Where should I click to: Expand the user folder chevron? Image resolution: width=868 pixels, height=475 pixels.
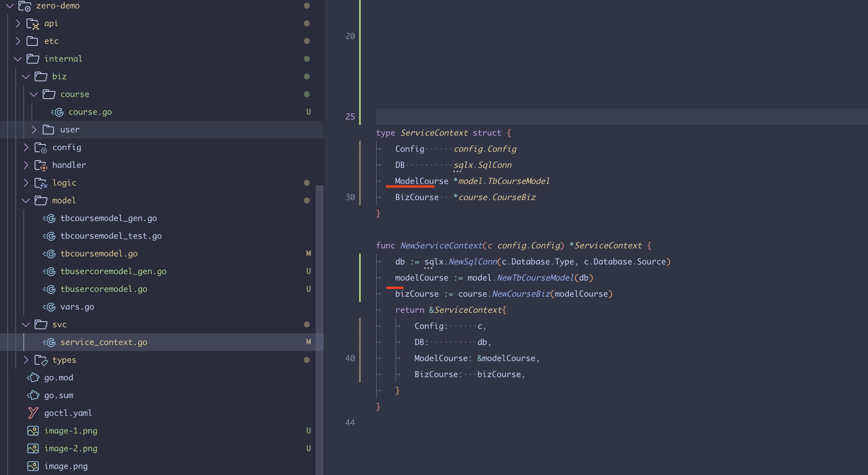(34, 130)
